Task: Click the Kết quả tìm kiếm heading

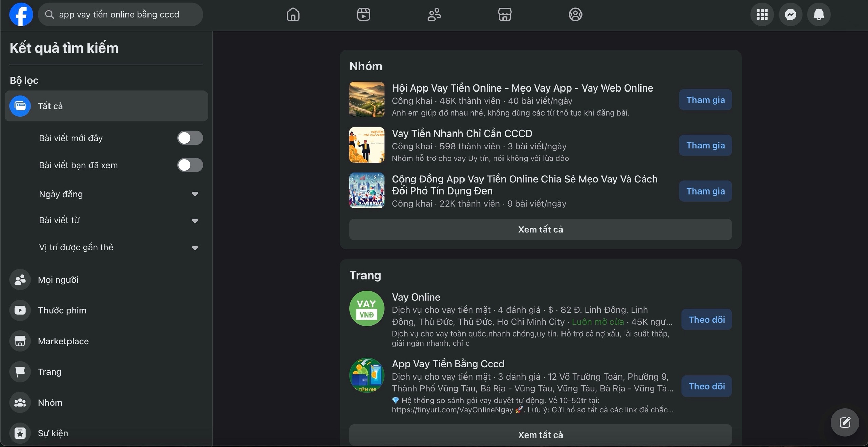Action: tap(64, 48)
